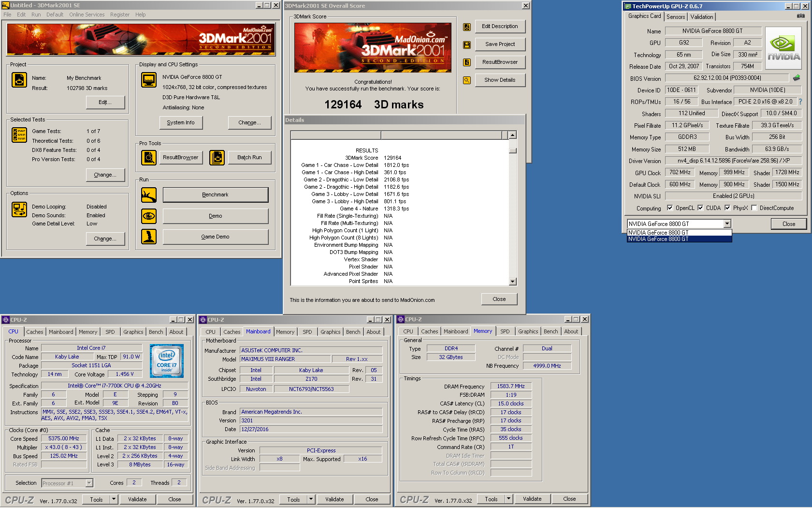The width and height of the screenshot is (812, 508).
Task: Click the results list scrollbar up arrow
Action: click(x=513, y=135)
